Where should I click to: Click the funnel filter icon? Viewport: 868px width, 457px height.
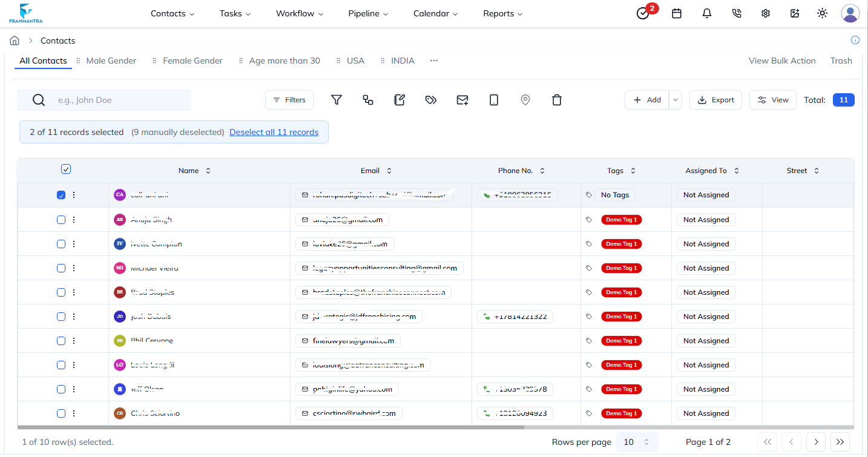pos(337,100)
